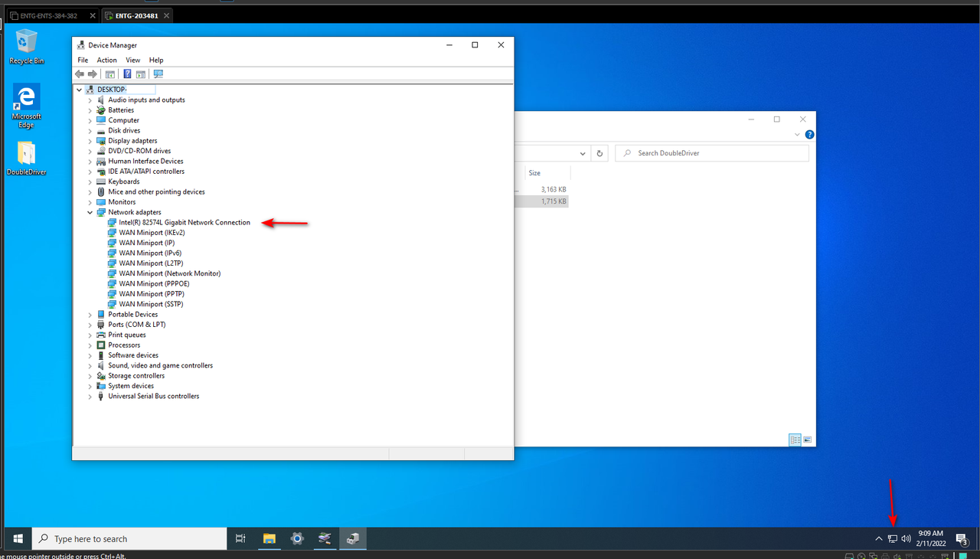This screenshot has height=559, width=980.
Task: Open File Explorer from the taskbar
Action: [269, 538]
